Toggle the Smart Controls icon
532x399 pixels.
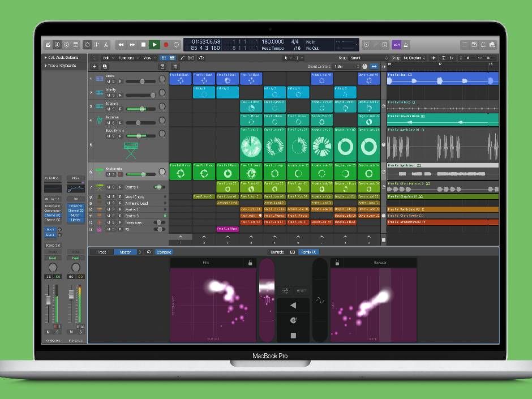(88, 45)
